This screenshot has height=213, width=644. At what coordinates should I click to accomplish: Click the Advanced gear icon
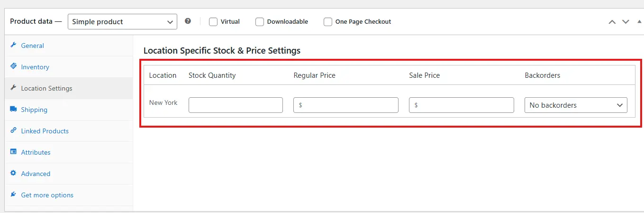click(x=13, y=174)
